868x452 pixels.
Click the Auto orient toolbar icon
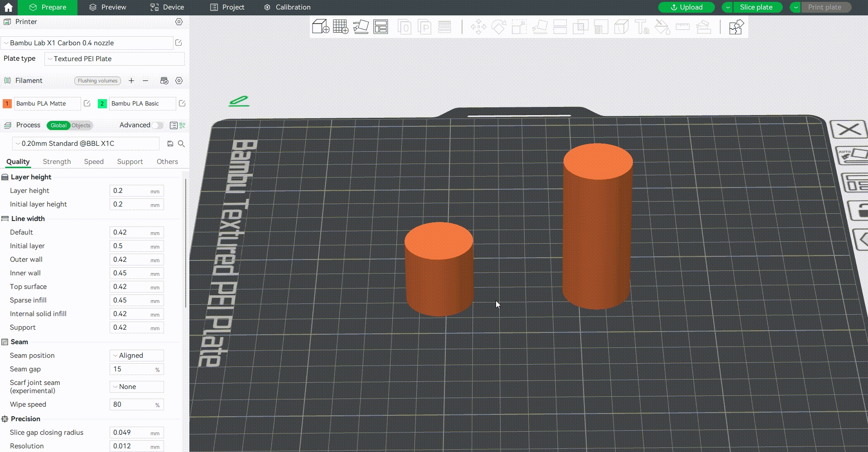click(x=361, y=27)
